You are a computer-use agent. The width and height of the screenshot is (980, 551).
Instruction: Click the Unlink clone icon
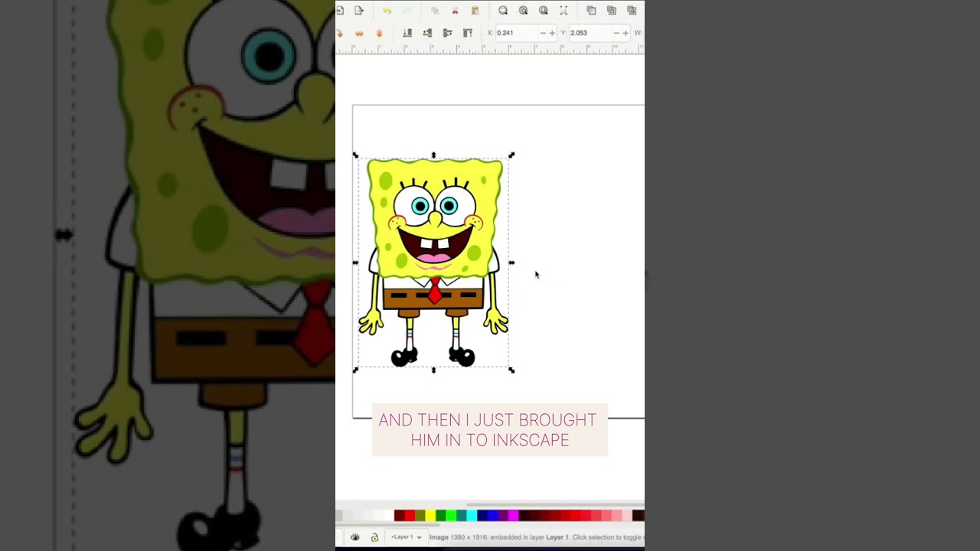click(632, 11)
